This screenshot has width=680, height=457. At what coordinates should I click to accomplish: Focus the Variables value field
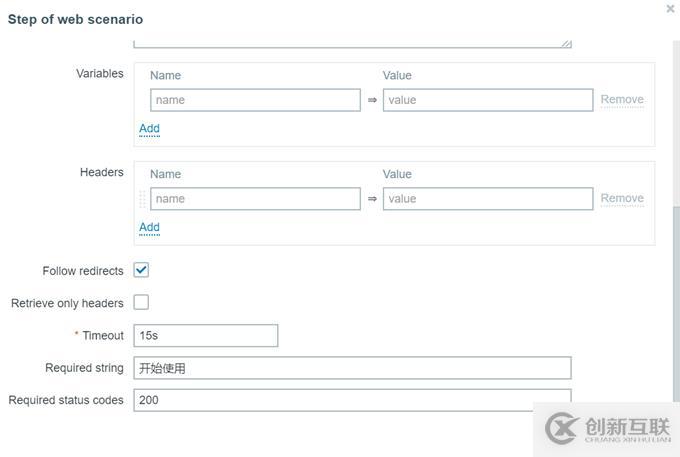click(x=487, y=100)
